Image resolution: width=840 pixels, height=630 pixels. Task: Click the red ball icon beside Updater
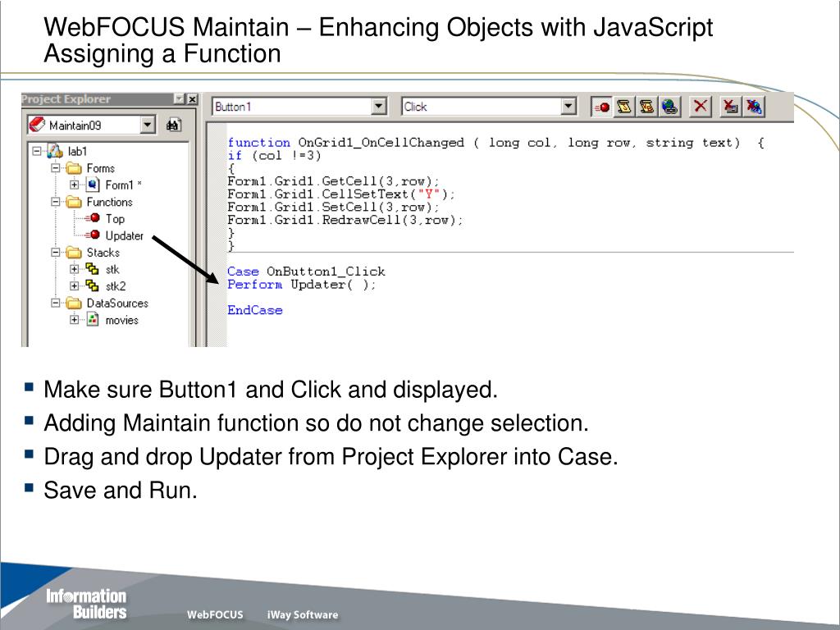93,235
